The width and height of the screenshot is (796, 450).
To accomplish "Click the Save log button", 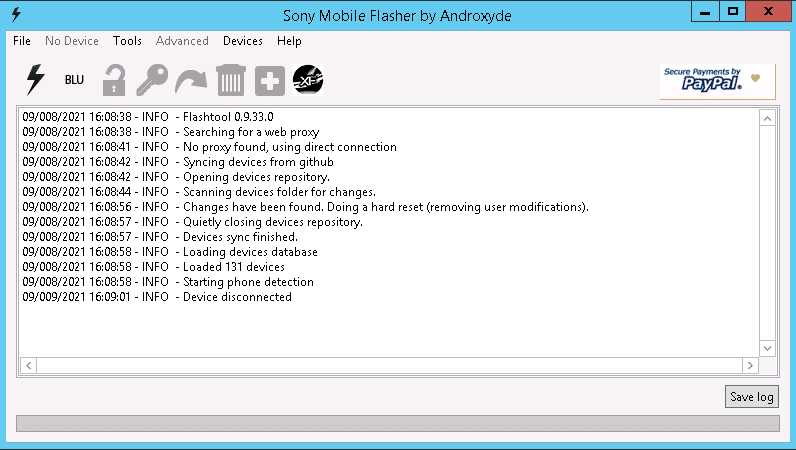I will tap(751, 397).
